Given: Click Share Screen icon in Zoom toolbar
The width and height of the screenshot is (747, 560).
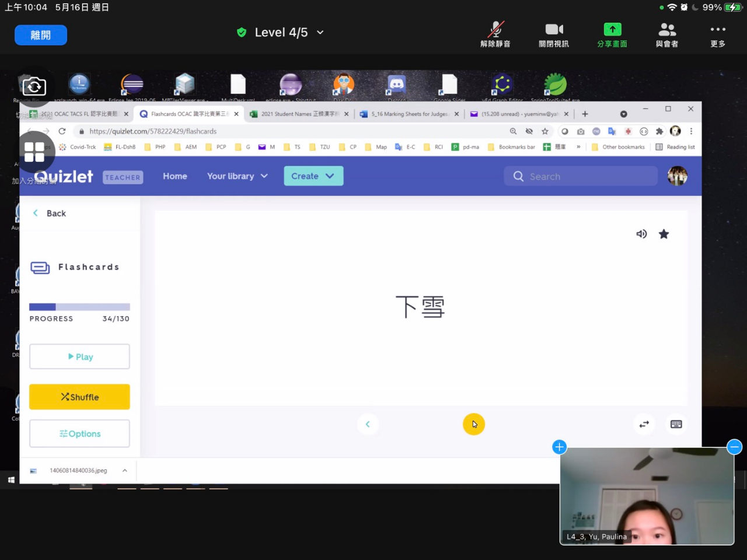Looking at the screenshot, I should coord(612,34).
